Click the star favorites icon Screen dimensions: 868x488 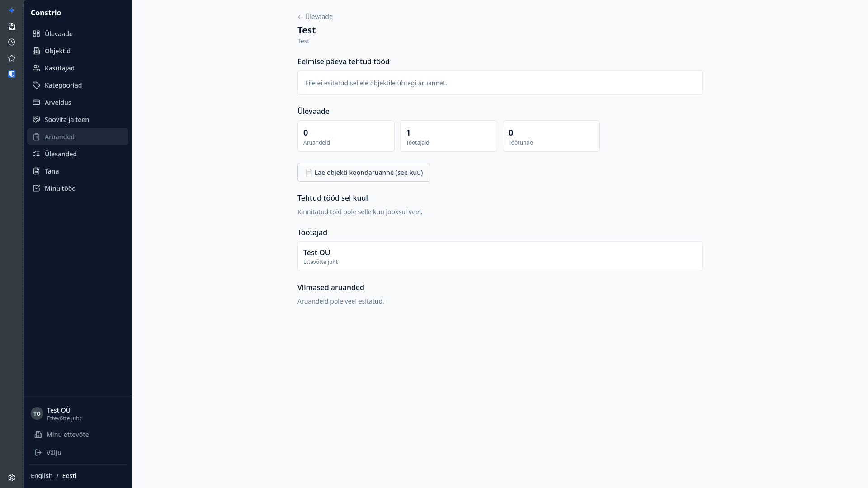(x=12, y=58)
